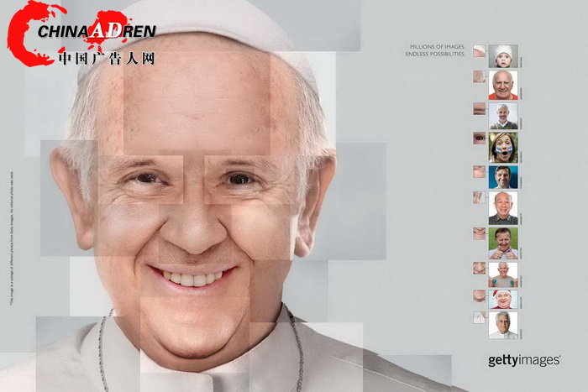Click the 'ENDLESS POSSIBILITIES' tagline text
This screenshot has width=588, height=392.
[x=435, y=54]
